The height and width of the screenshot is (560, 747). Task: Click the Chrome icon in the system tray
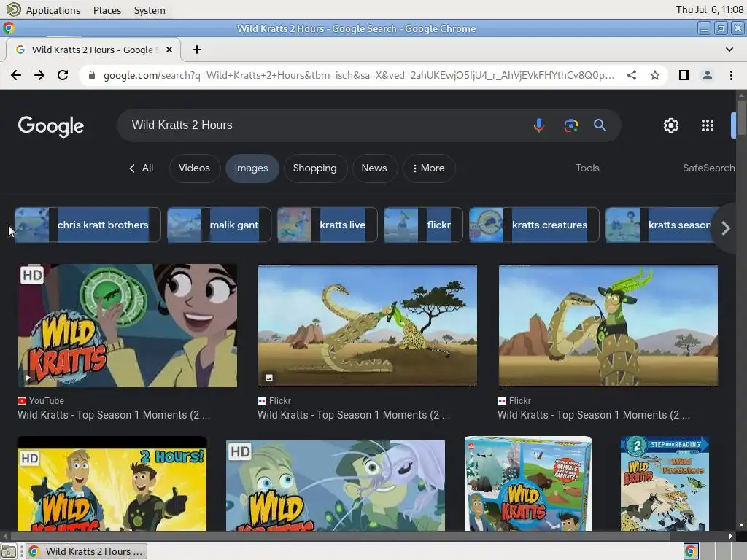point(690,551)
